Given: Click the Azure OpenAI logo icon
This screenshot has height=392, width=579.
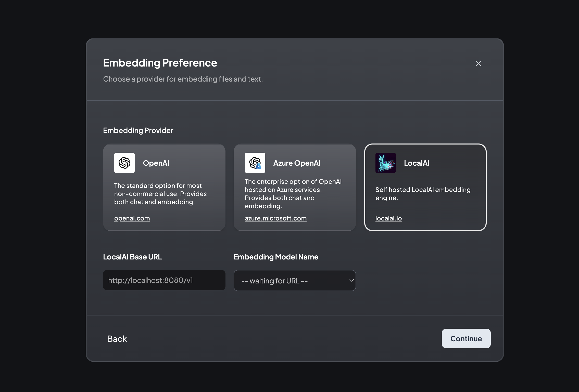Looking at the screenshot, I should (x=255, y=163).
